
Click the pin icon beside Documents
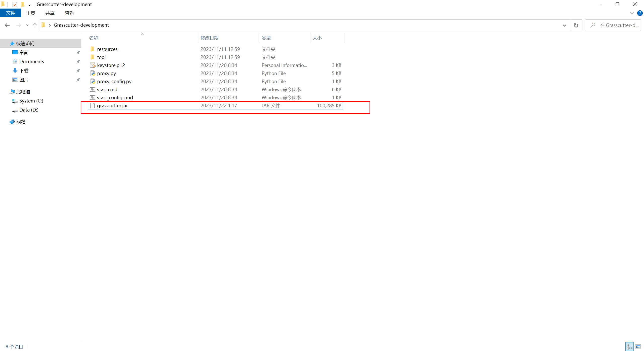[78, 61]
